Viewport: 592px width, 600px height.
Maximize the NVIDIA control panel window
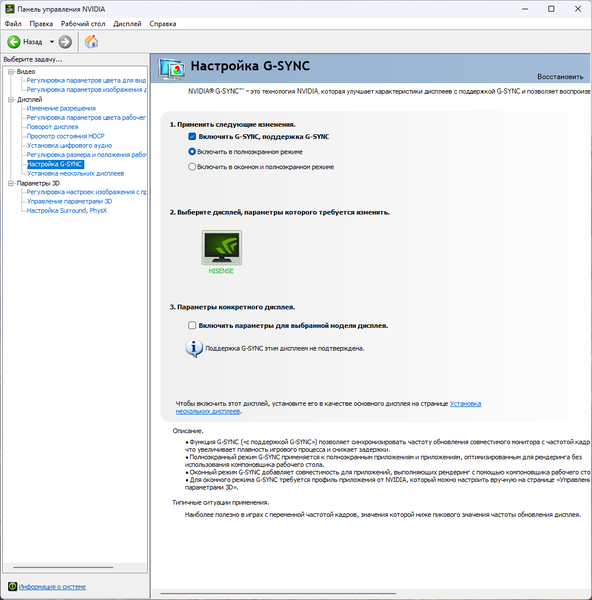point(551,9)
